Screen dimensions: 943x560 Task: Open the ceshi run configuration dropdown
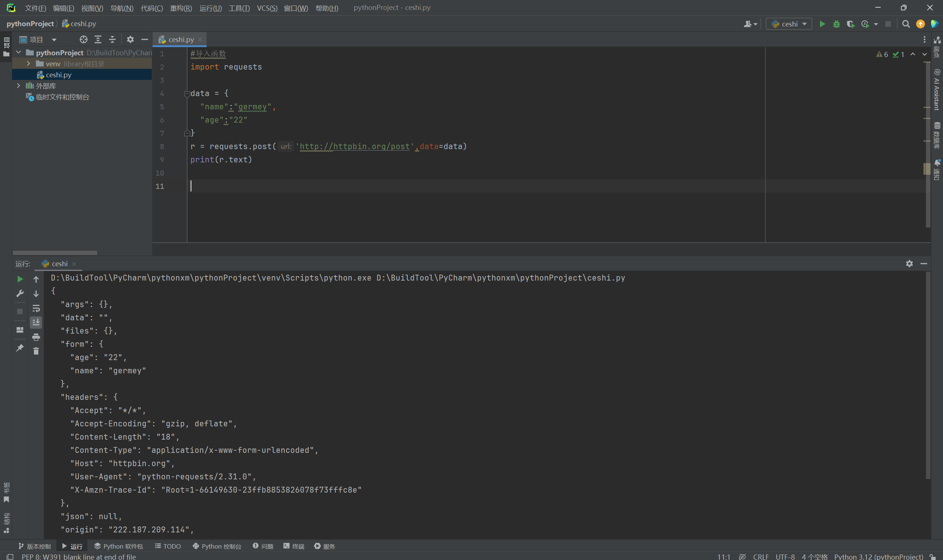(789, 24)
